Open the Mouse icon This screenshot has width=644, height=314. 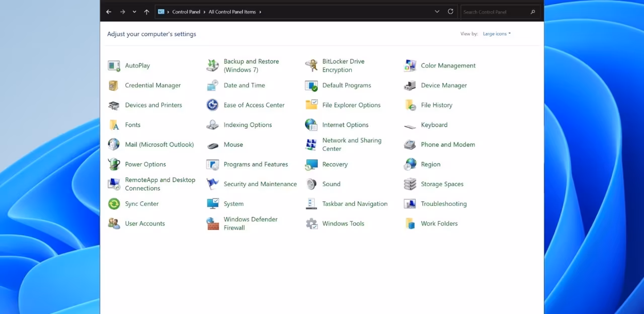click(213, 145)
